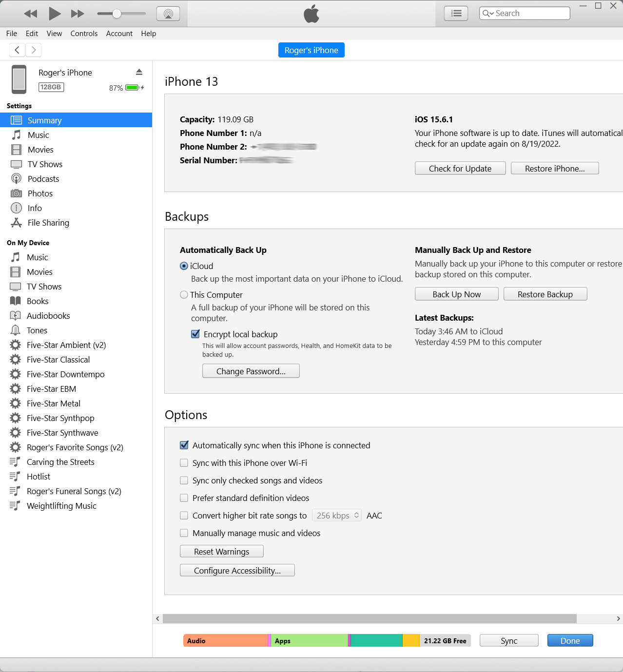Expand the Search field dropdown arrow
This screenshot has height=672, width=623.
(x=488, y=14)
